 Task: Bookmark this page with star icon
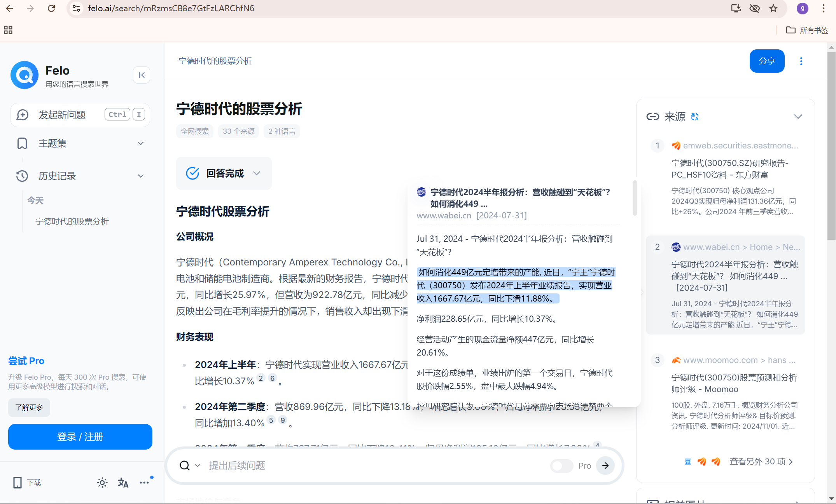coord(773,8)
